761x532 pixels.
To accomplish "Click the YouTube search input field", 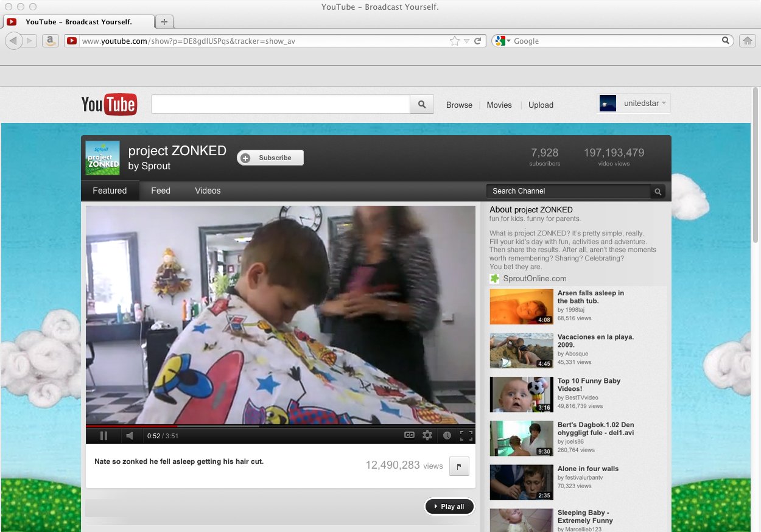I will click(x=281, y=104).
